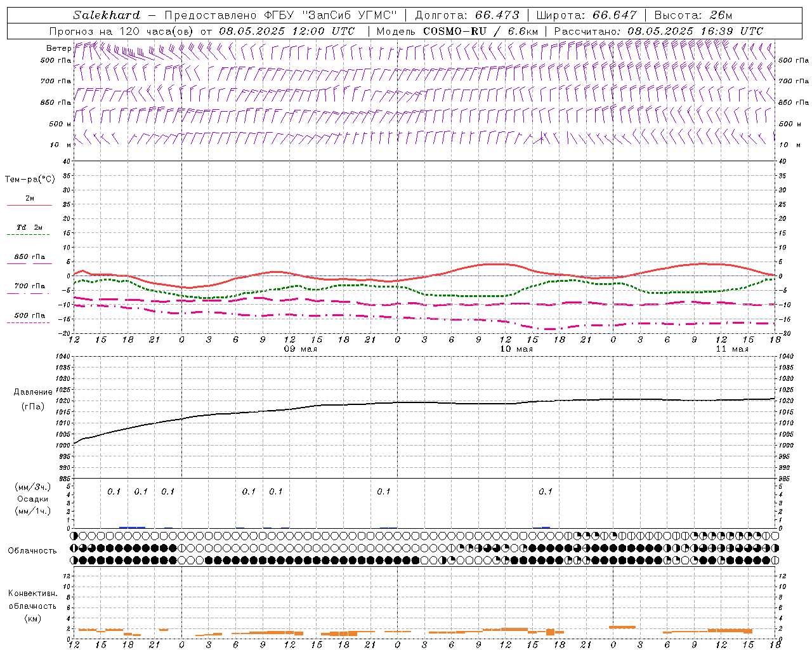Click the 11 мая date label
Screen dimensions: 812x650
click(x=732, y=349)
